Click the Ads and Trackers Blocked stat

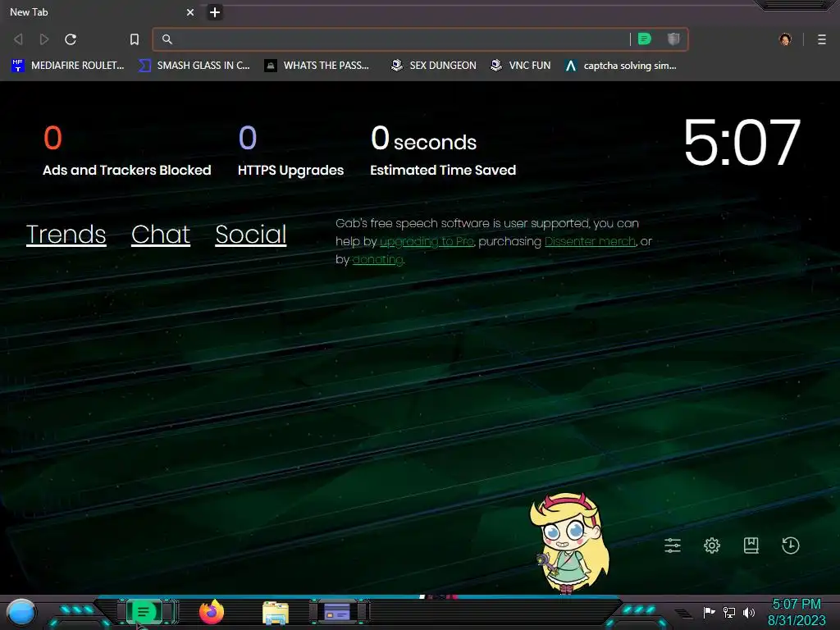click(127, 151)
